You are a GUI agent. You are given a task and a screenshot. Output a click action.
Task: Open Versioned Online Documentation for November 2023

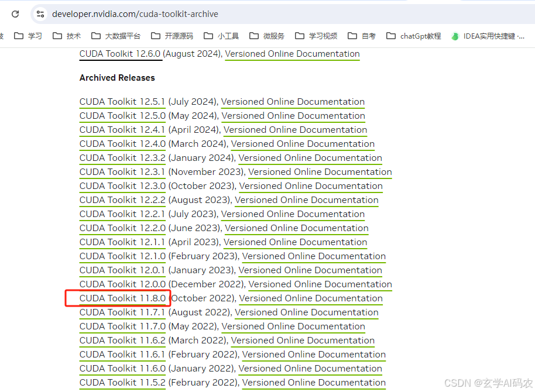point(320,171)
